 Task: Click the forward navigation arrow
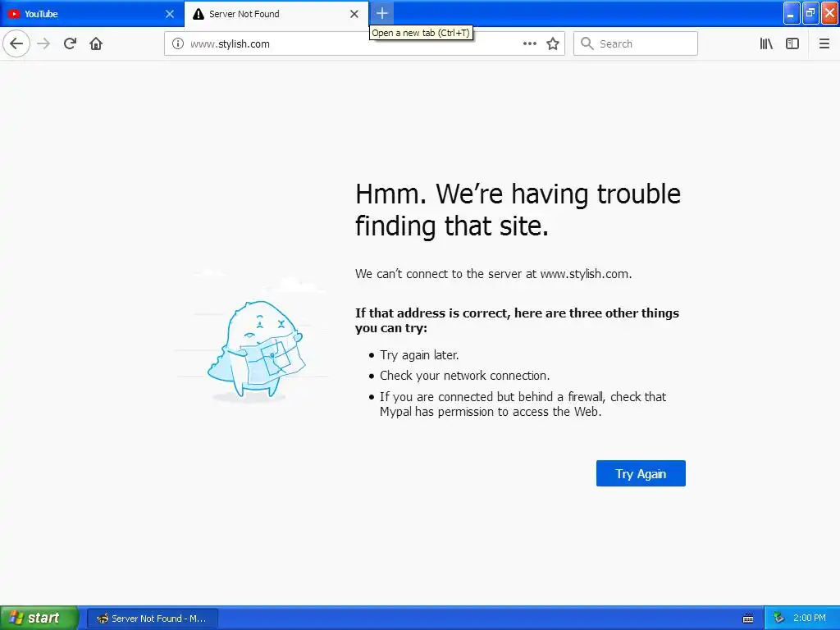click(x=43, y=43)
